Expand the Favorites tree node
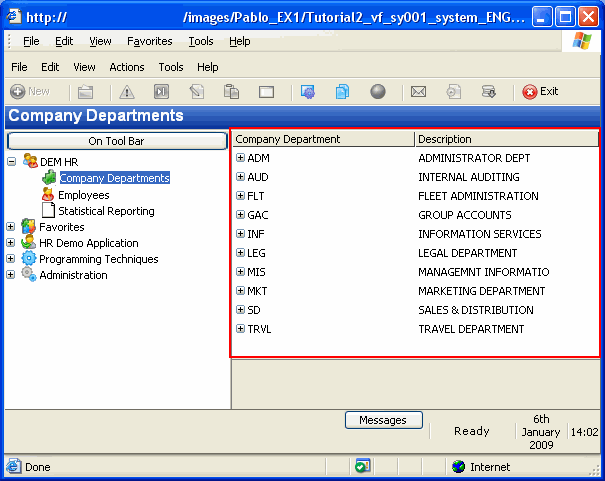Screen dimensions: 605x481 tap(11, 227)
